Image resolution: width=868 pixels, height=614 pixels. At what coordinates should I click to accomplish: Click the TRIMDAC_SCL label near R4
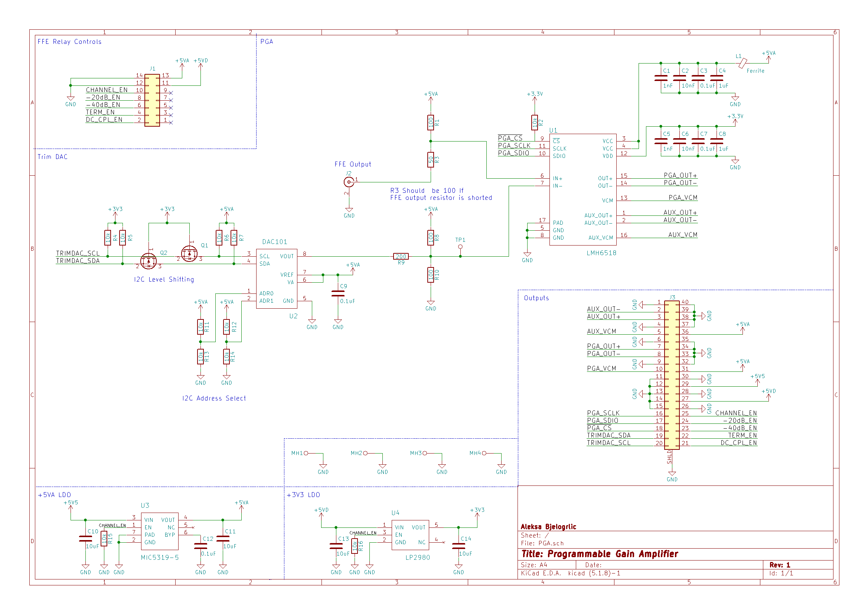click(x=78, y=253)
